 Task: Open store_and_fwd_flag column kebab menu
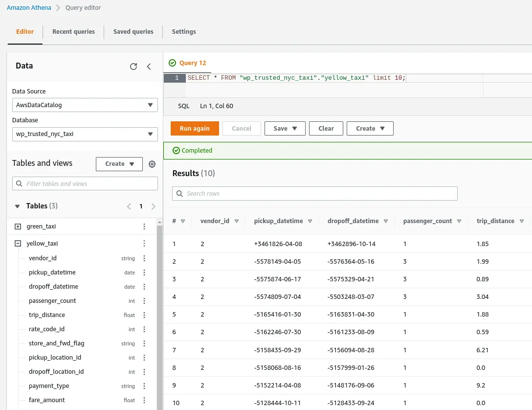point(144,343)
